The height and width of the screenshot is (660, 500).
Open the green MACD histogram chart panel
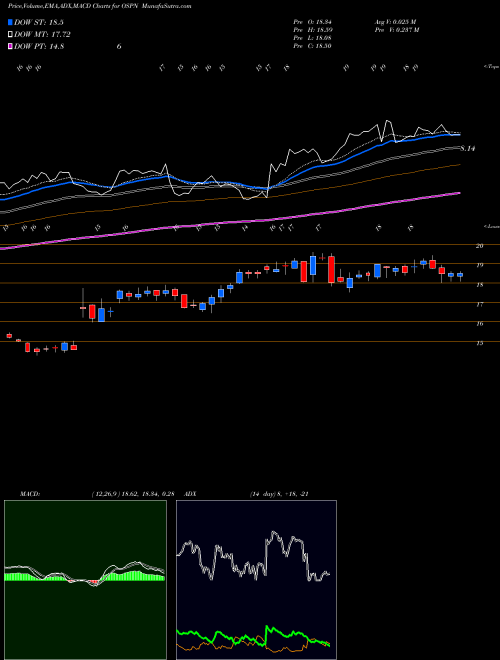85,580
